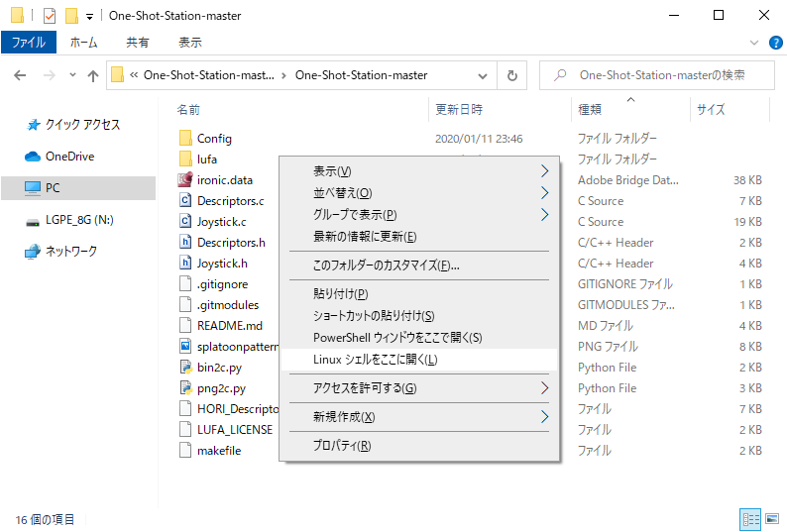Screen dimensions: 787x532
Task: Select the .gitignore file icon
Action: click(x=185, y=284)
